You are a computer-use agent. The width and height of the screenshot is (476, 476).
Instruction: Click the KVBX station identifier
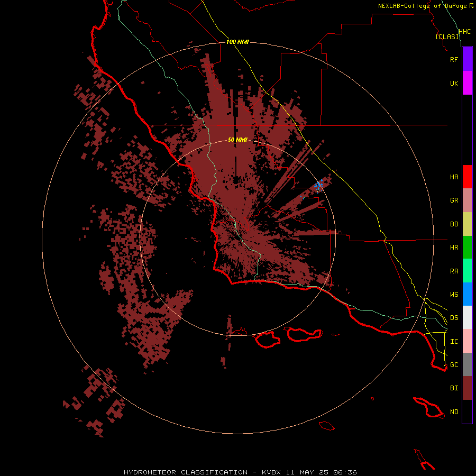[271, 472]
